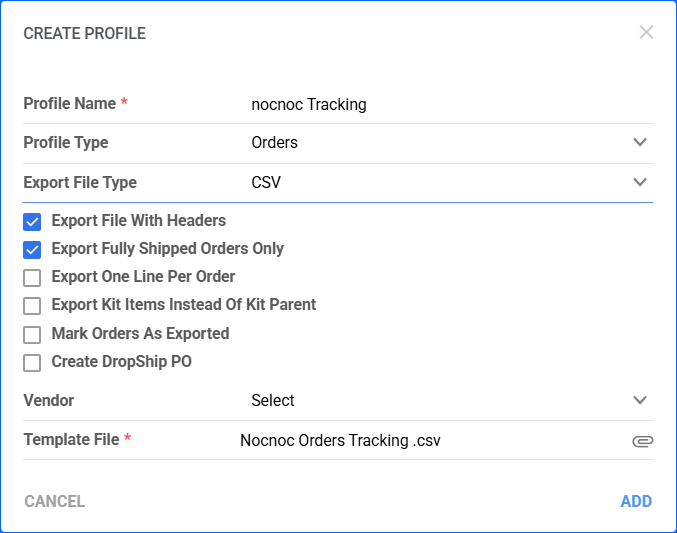Click the CANCEL button

[54, 501]
